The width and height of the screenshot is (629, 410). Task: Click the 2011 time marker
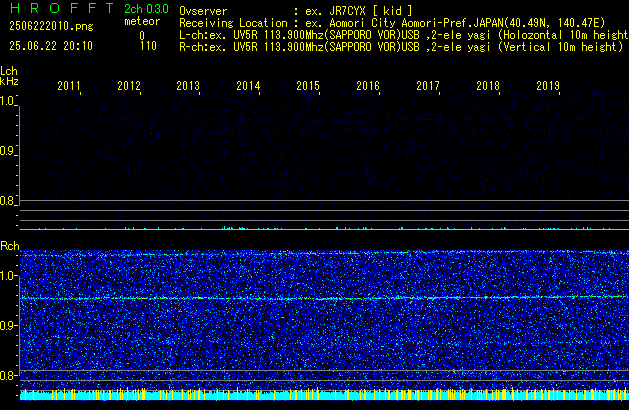[69, 86]
